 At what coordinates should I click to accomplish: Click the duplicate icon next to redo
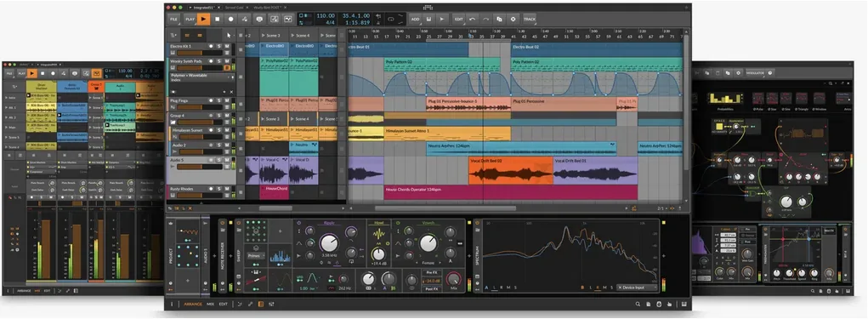click(x=499, y=19)
